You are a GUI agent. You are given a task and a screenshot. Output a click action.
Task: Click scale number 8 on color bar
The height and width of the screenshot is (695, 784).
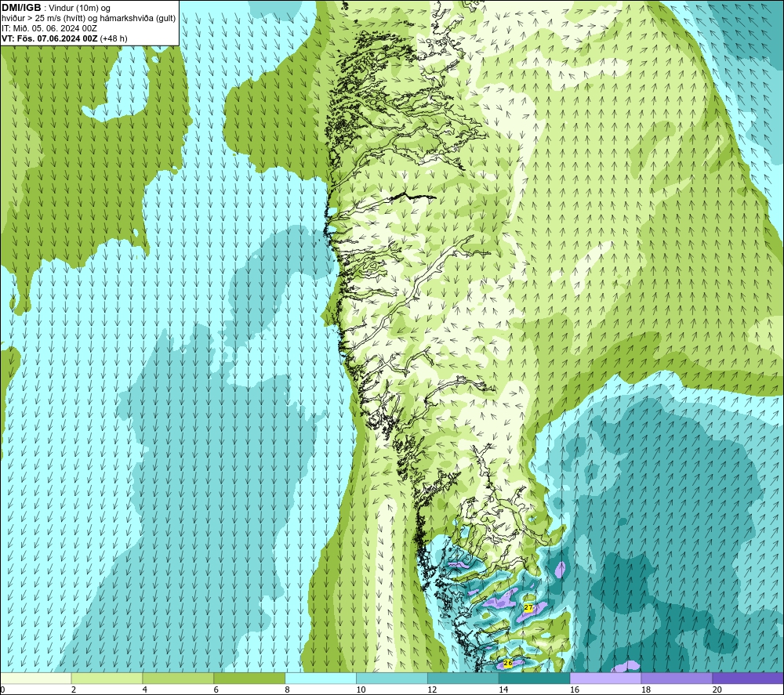(288, 690)
